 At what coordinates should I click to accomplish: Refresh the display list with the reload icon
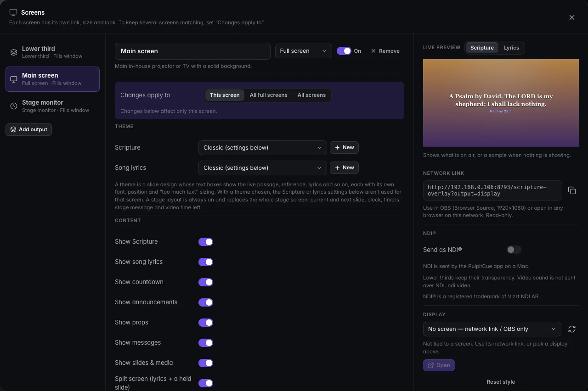572,329
